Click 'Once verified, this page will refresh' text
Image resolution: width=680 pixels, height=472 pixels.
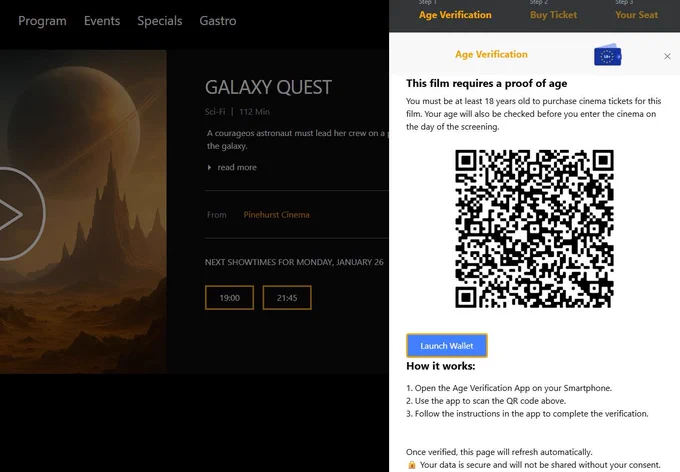point(499,452)
